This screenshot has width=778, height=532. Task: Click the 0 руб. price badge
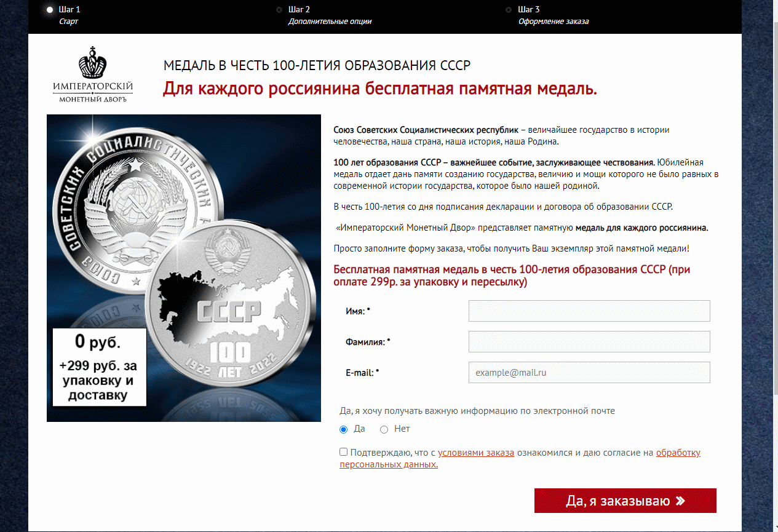pos(99,367)
